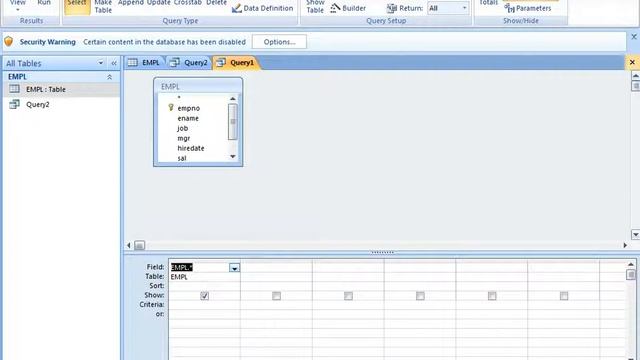Click the Parameters icon in Show/Hide

(x=509, y=8)
